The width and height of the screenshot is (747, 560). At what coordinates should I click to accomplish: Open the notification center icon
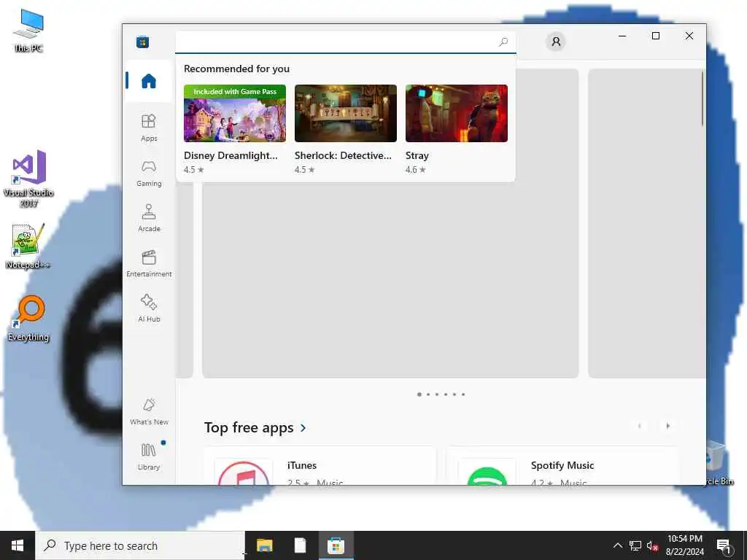click(724, 545)
